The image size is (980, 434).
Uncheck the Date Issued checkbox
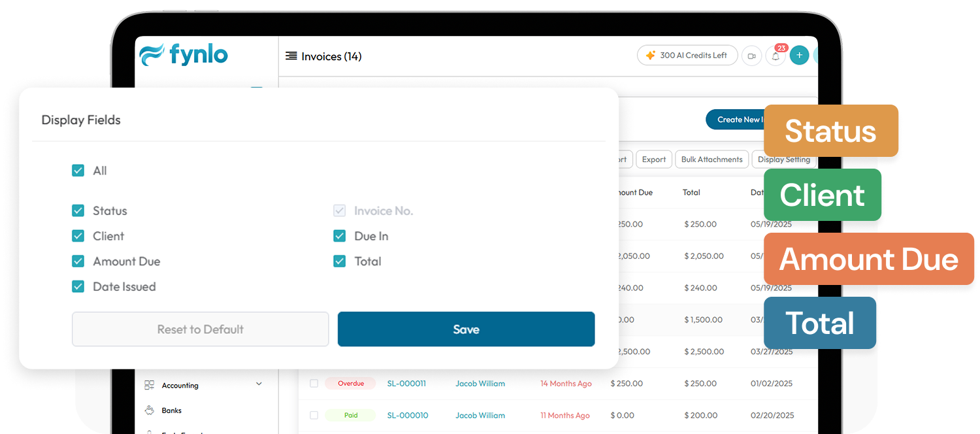[78, 286]
